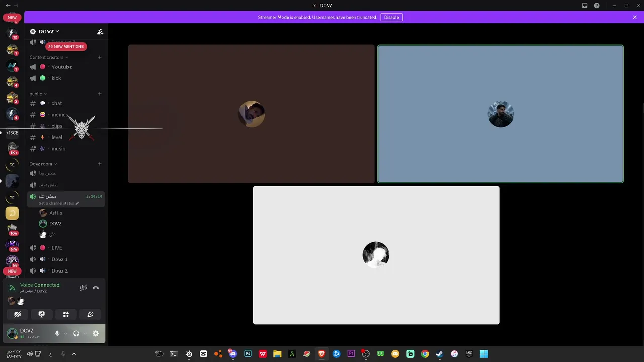Collapse the Dovz room category
This screenshot has height=362, width=644.
click(x=43, y=164)
